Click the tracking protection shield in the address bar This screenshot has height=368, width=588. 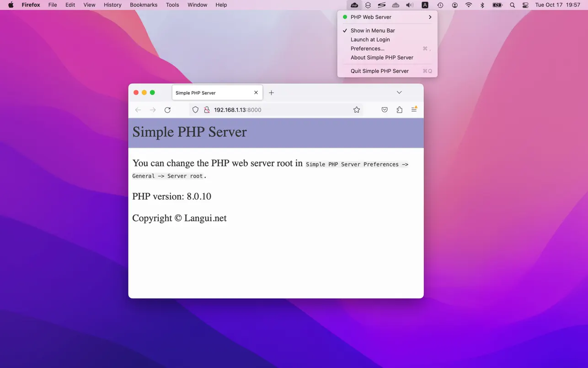click(x=195, y=110)
